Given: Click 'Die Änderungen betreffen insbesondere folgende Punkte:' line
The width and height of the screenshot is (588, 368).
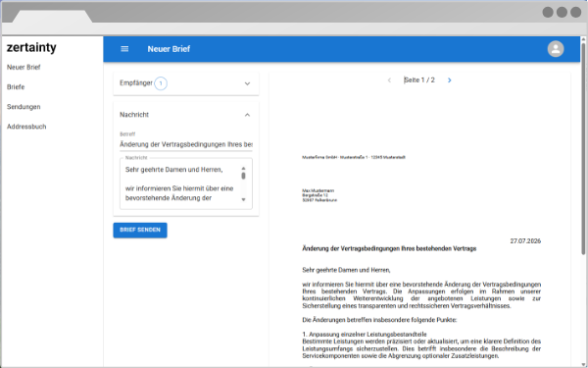Looking at the screenshot, I should 379,320.
